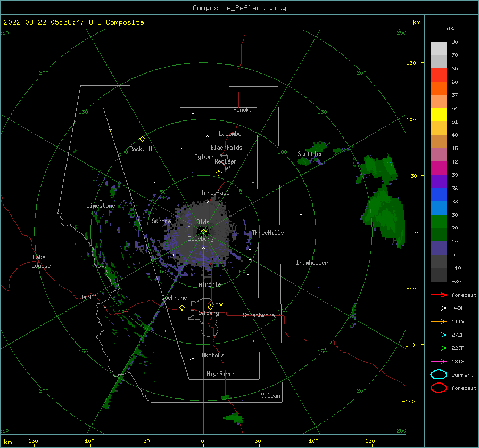Click the white cross marker west of Drumheller
The image size is (479, 448).
pos(301,214)
